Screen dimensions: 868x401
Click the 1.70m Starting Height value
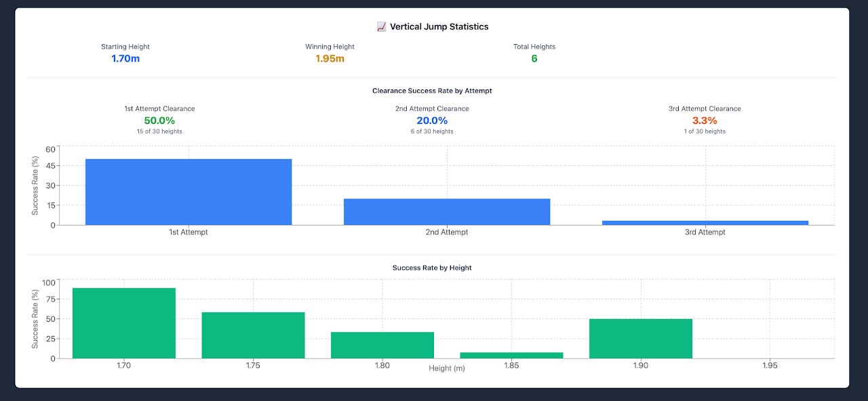click(x=125, y=58)
